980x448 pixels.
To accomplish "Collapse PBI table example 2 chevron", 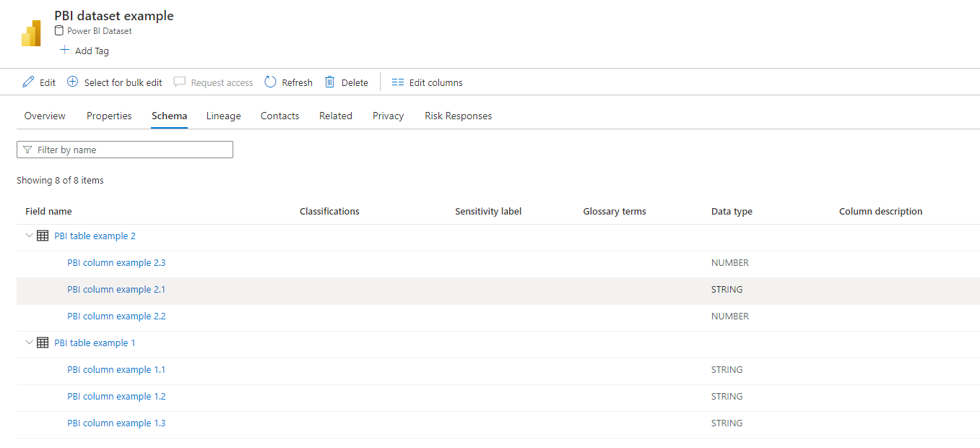I will (29, 236).
